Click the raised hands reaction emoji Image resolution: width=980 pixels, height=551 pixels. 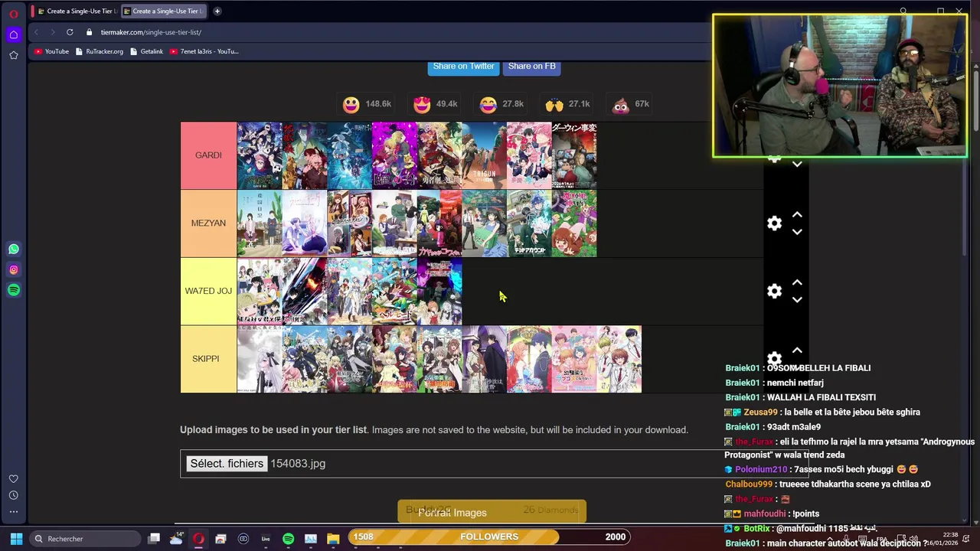[554, 105]
